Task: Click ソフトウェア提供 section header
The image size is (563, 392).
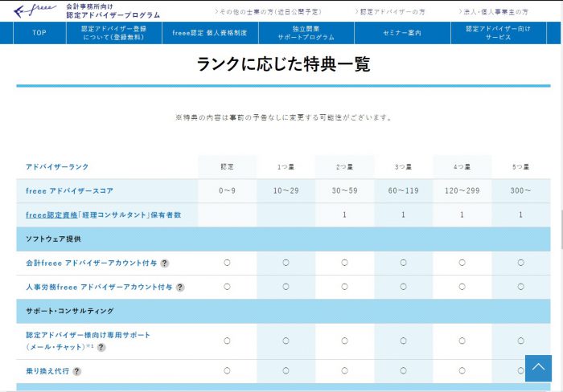Action: (283, 239)
